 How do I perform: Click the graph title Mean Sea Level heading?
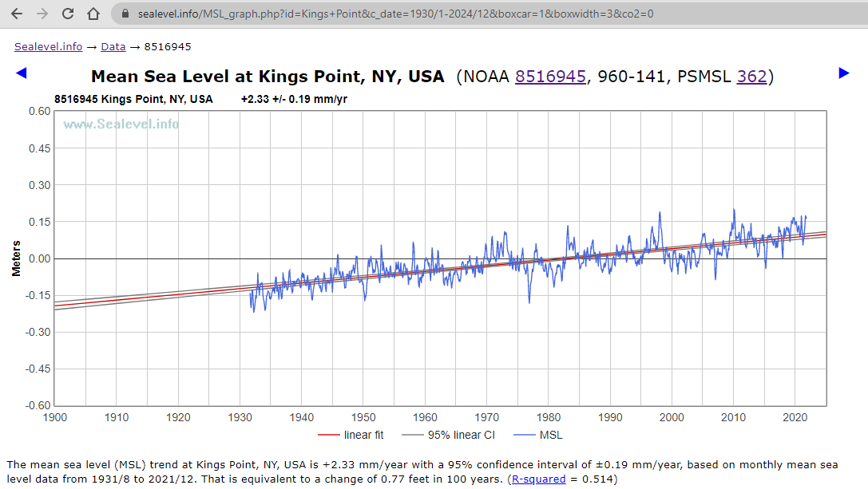coord(268,77)
